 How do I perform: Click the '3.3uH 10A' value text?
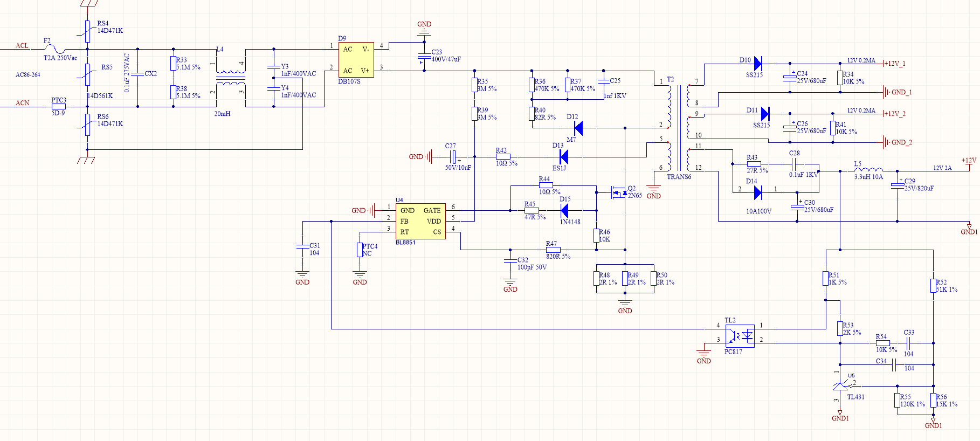869,177
